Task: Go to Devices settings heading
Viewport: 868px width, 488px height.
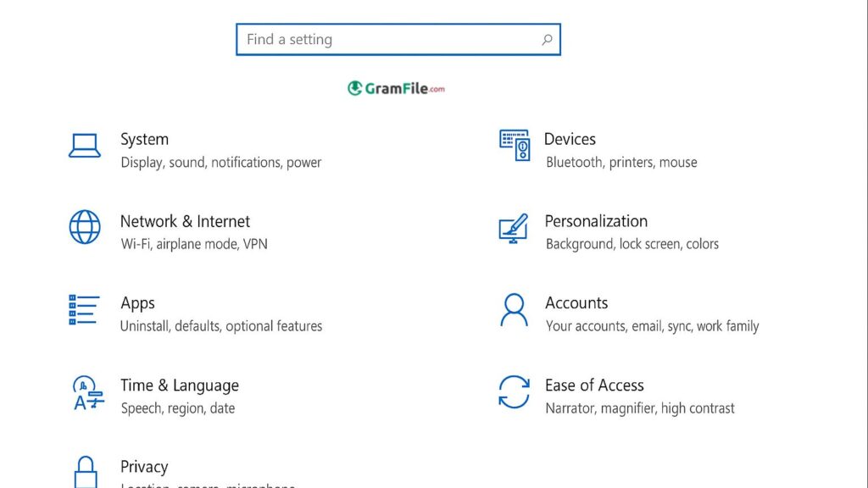Action: click(570, 140)
